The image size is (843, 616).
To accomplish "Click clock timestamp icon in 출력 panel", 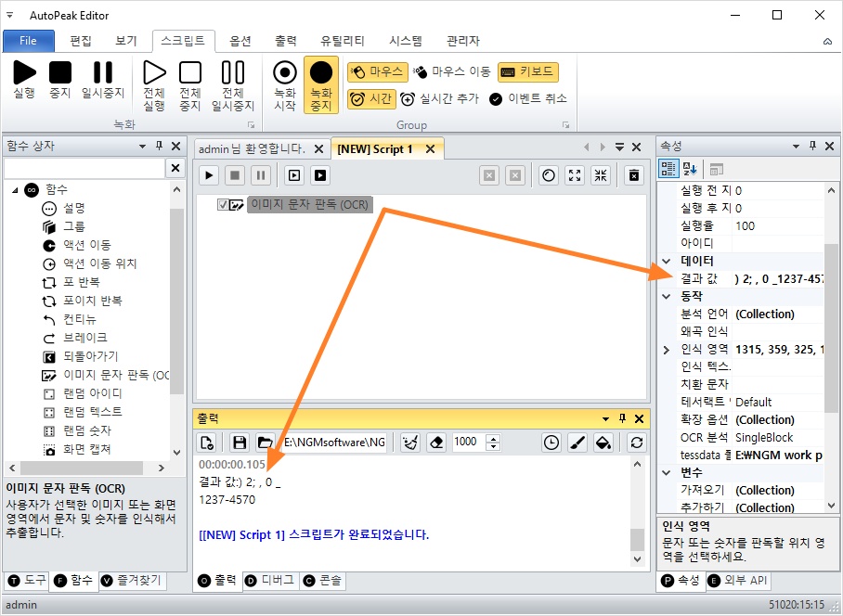I will tap(551, 443).
